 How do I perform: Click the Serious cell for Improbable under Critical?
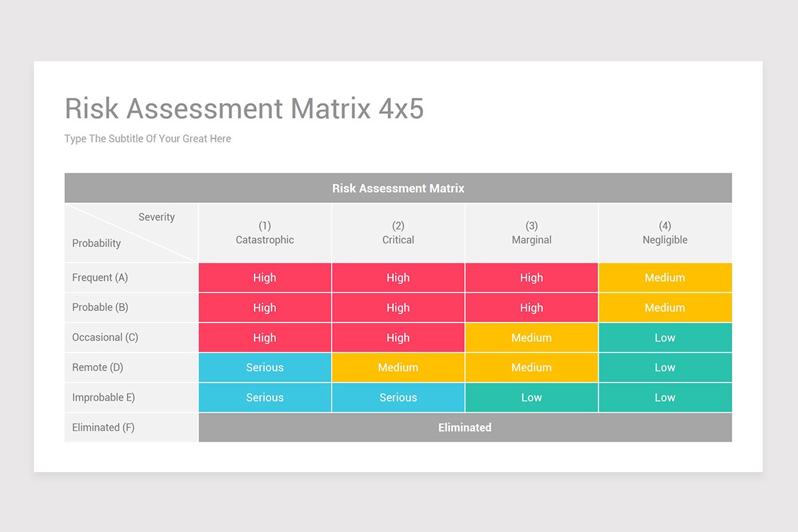coord(398,397)
